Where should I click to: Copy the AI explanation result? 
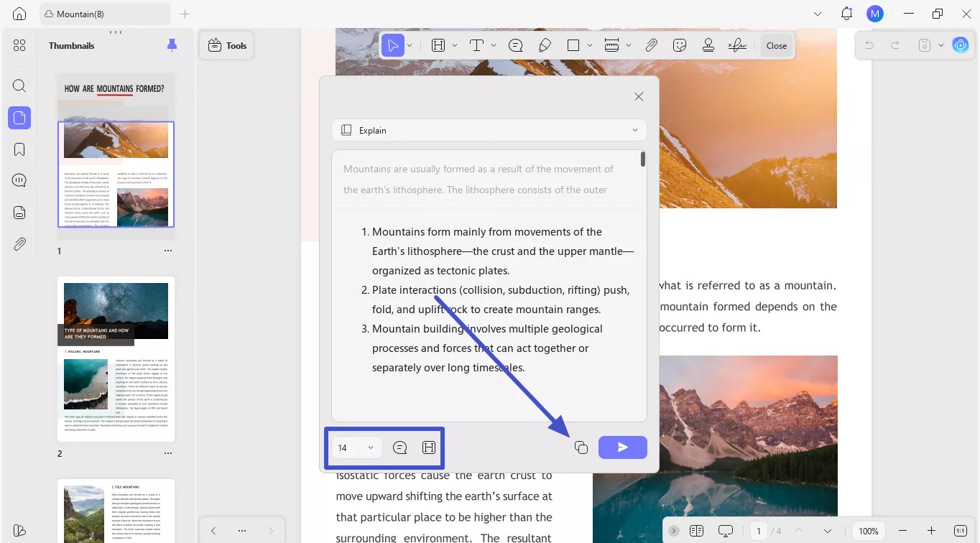coord(581,447)
